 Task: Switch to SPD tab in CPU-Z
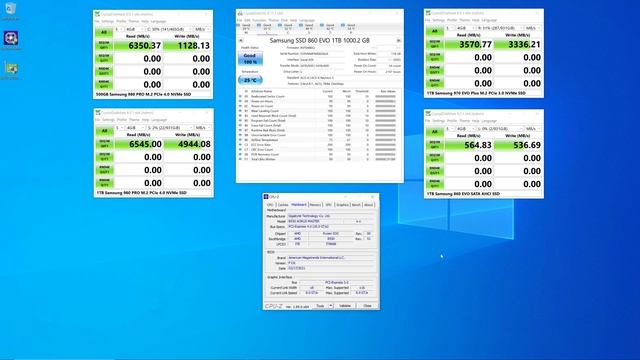coord(329,204)
